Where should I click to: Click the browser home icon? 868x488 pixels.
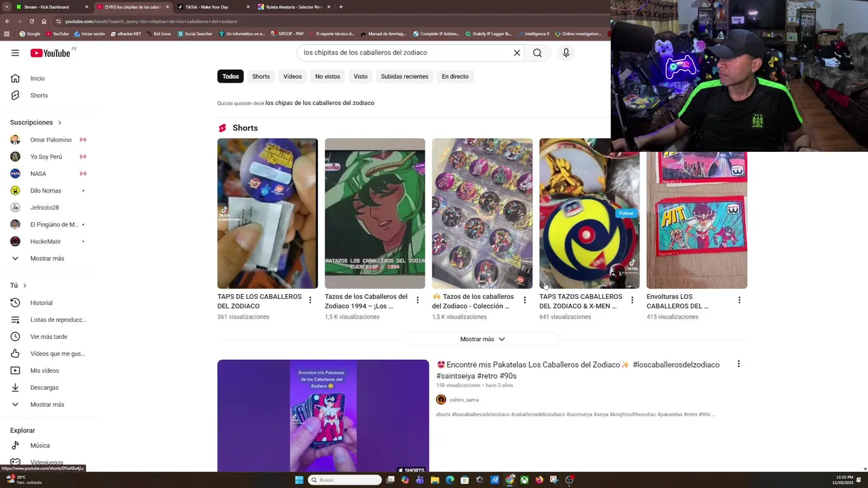tap(44, 21)
